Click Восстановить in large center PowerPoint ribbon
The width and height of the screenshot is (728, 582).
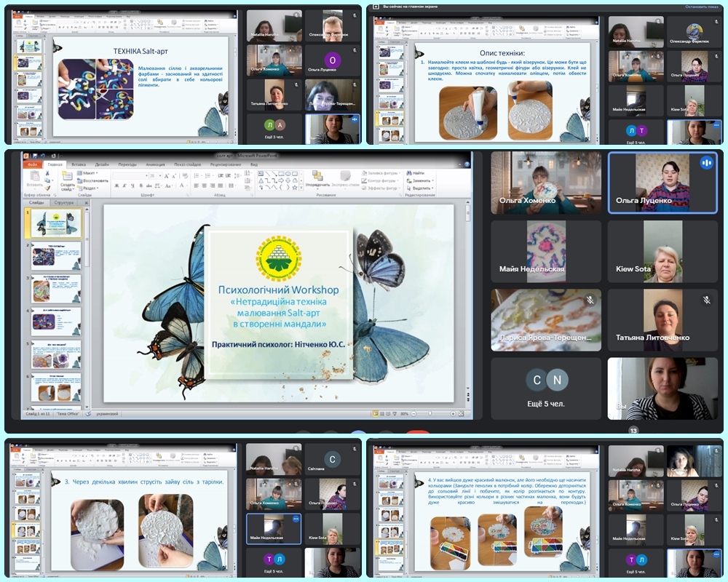[x=92, y=180]
